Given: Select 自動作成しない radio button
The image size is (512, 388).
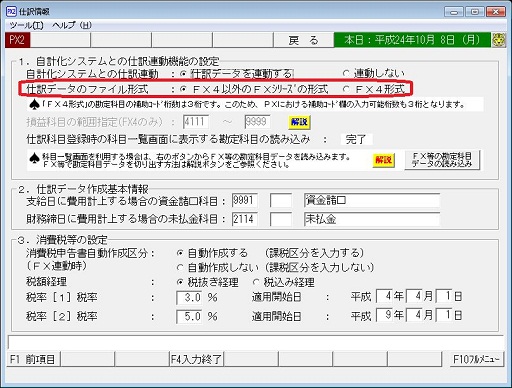Looking at the screenshot, I should click(180, 267).
